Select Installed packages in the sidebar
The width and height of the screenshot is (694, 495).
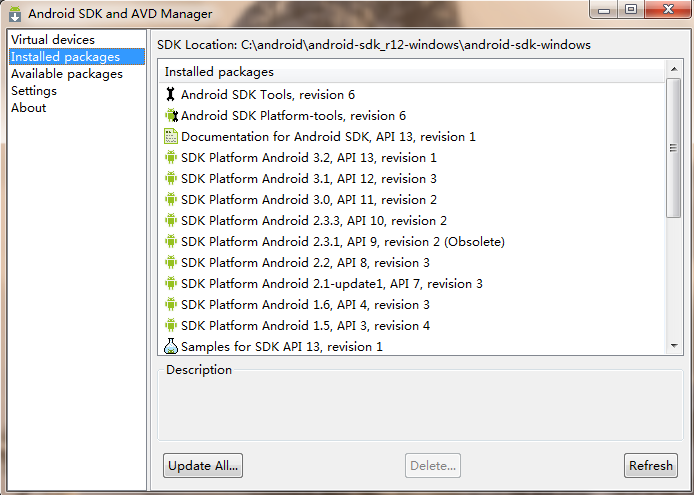[77, 57]
